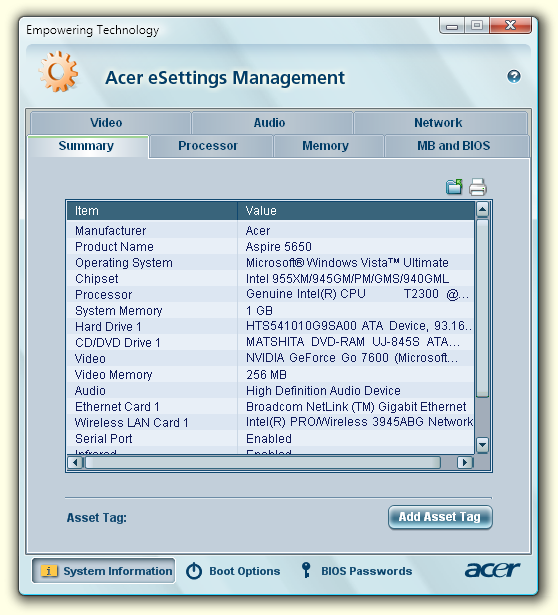
Task: Open the System Information section
Action: tap(104, 571)
